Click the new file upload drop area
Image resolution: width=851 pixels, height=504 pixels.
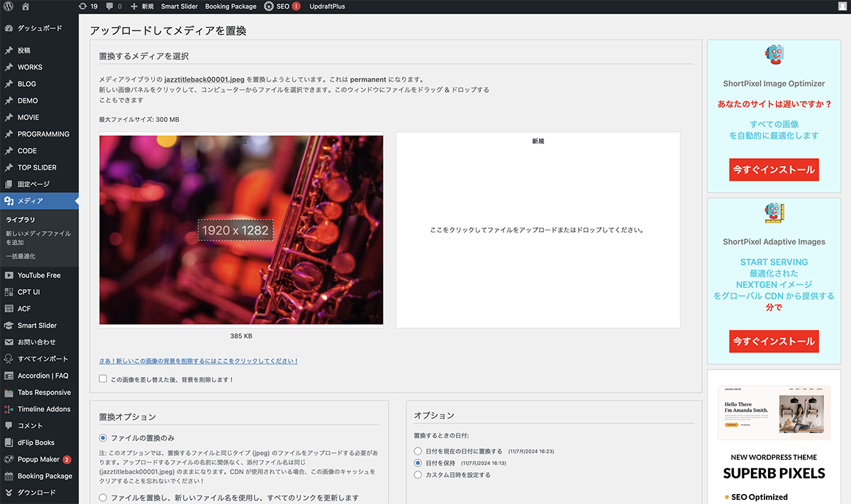tap(538, 230)
